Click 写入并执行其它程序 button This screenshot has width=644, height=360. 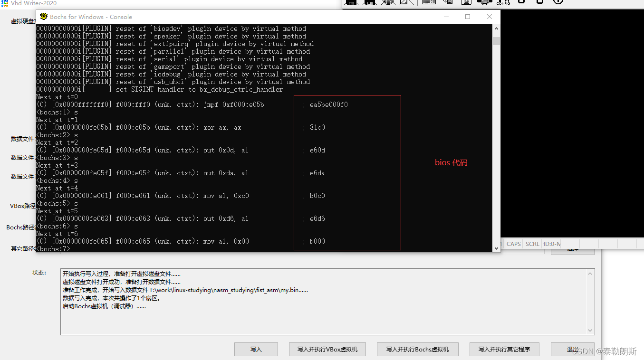(x=504, y=349)
